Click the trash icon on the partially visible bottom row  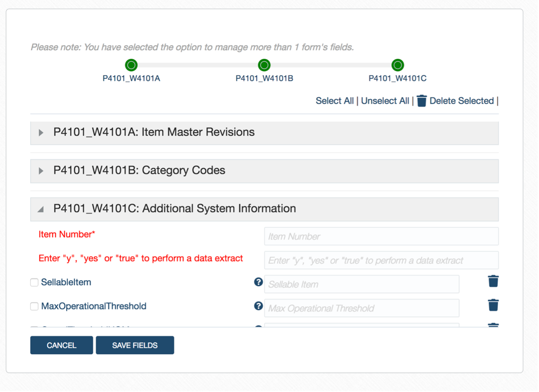493,325
